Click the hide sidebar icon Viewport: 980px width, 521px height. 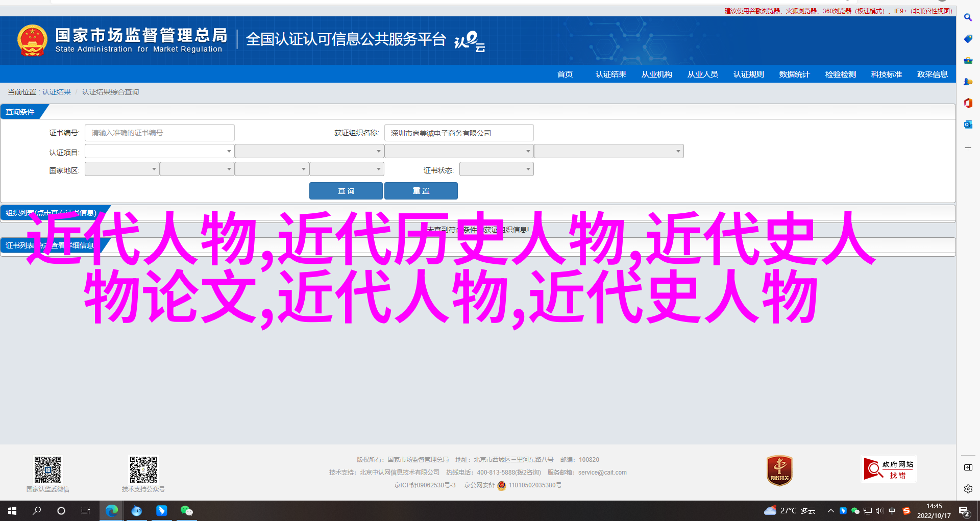point(968,467)
